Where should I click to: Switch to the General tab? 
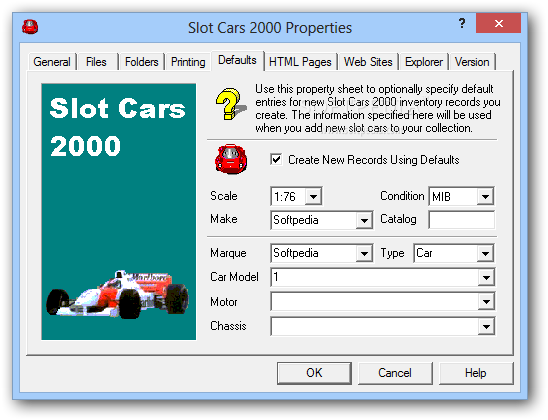[52, 62]
